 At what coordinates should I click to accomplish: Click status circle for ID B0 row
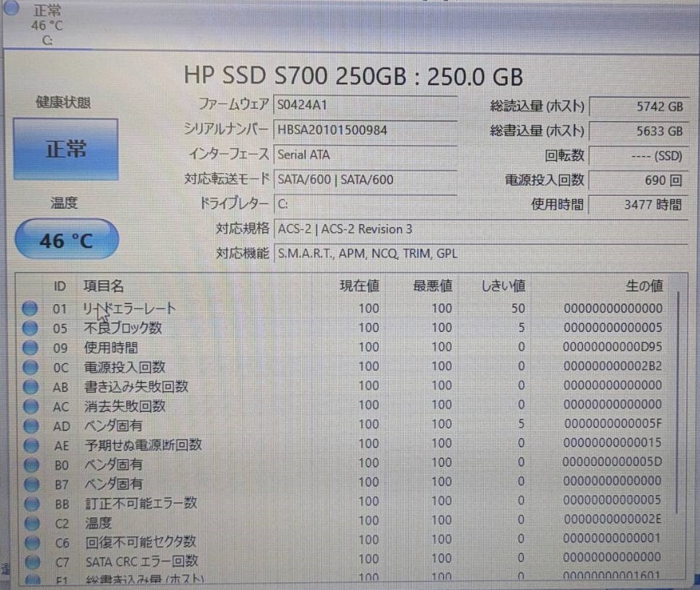[x=31, y=465]
